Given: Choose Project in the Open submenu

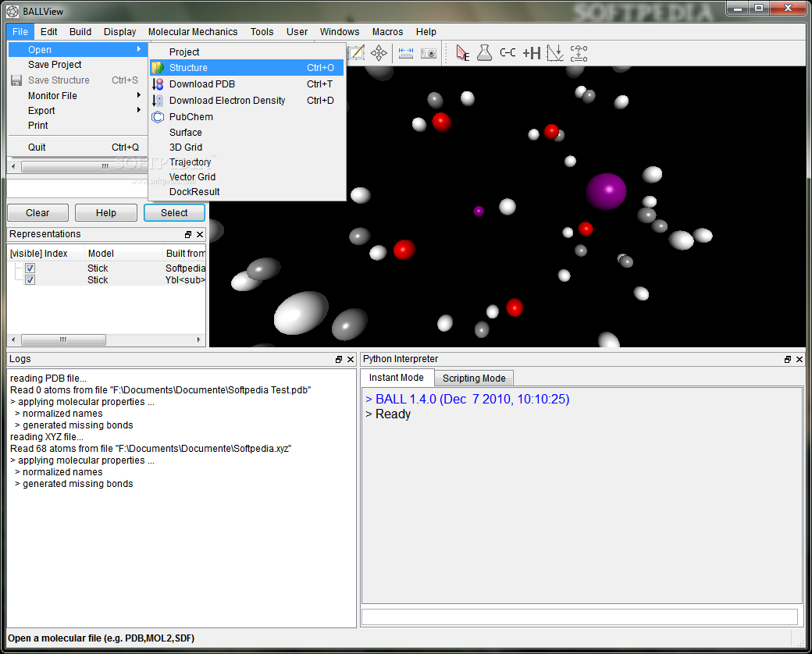Looking at the screenshot, I should 247,52.
